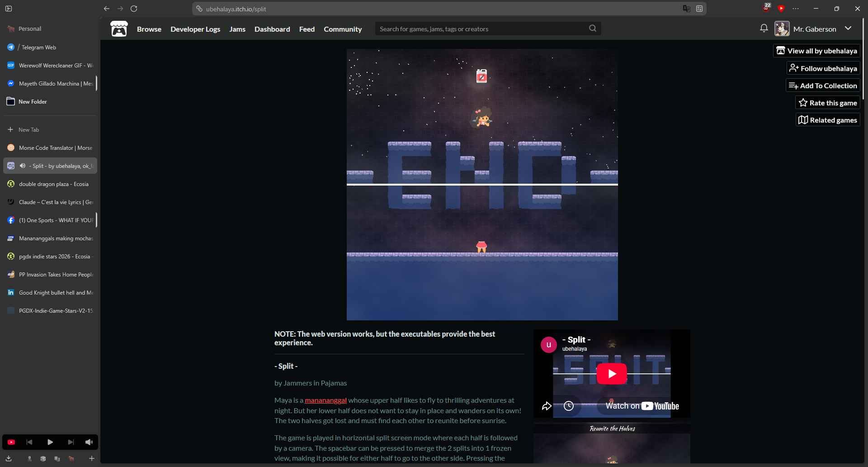Click the bull icon in sidebar footer
This screenshot has height=467, width=868.
[x=71, y=458]
